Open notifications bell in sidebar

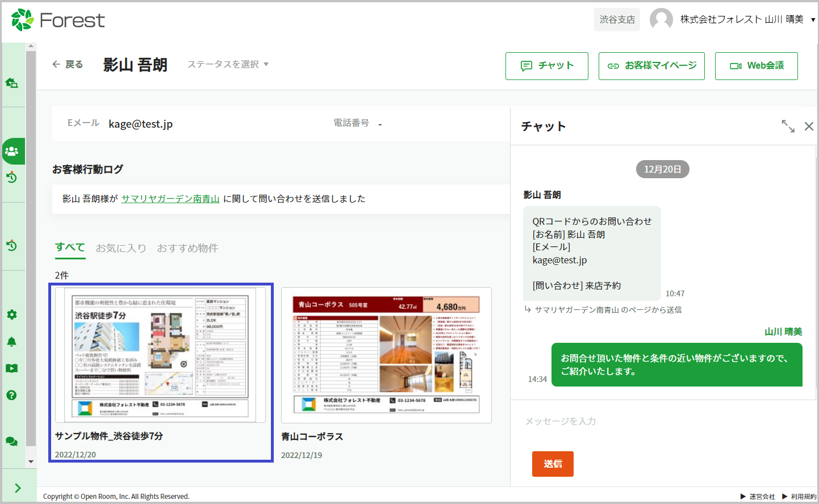11,342
